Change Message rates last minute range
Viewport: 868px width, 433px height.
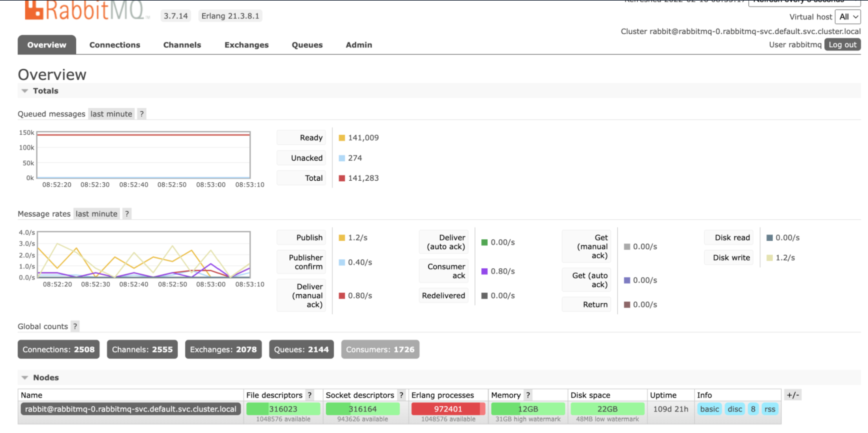(96, 214)
